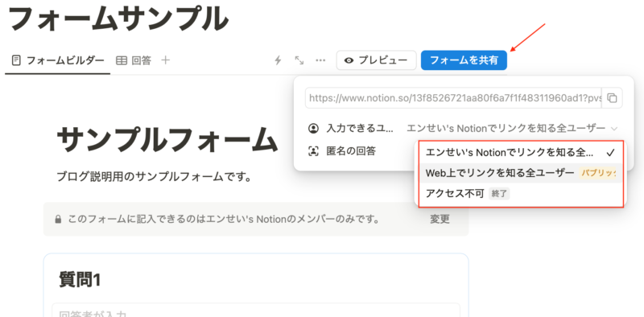Screen dimensions: 644x317
Task: Click the form share URL field
Action: coord(453,98)
